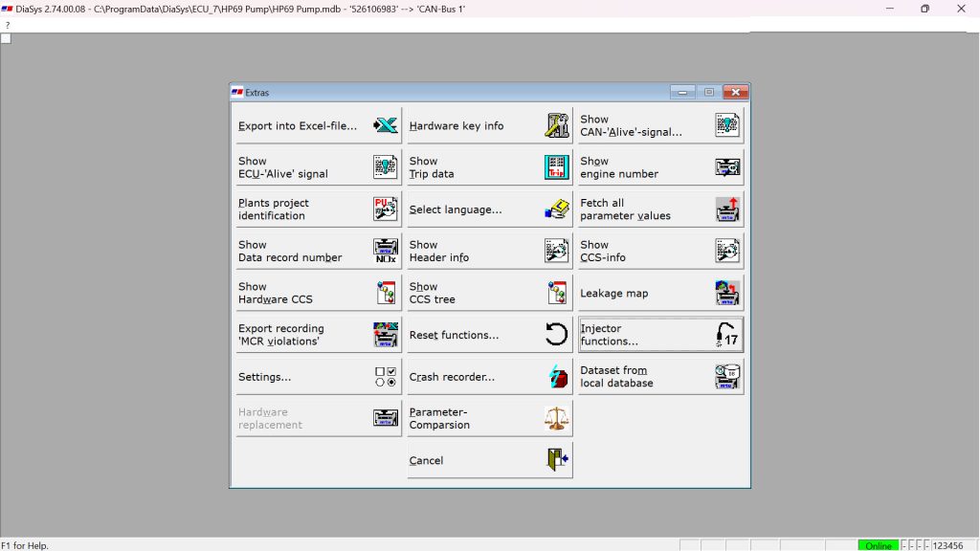Click the green Online status indicator

(879, 545)
